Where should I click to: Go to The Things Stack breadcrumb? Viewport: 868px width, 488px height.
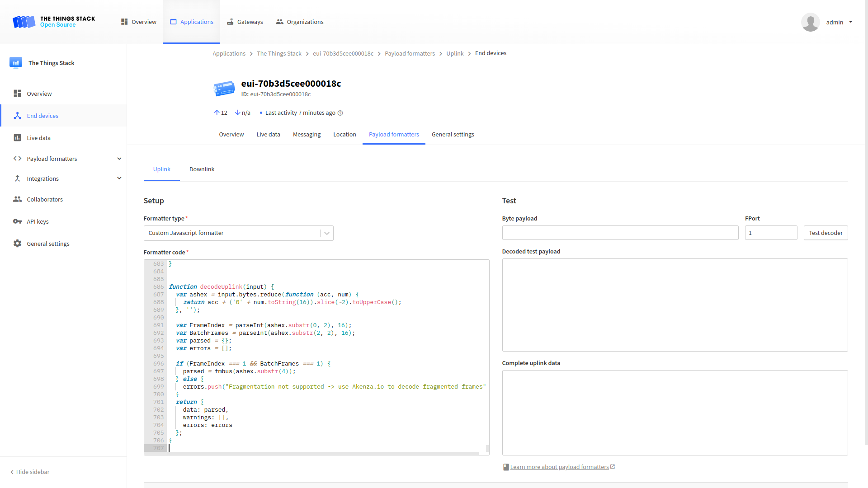pyautogui.click(x=279, y=53)
